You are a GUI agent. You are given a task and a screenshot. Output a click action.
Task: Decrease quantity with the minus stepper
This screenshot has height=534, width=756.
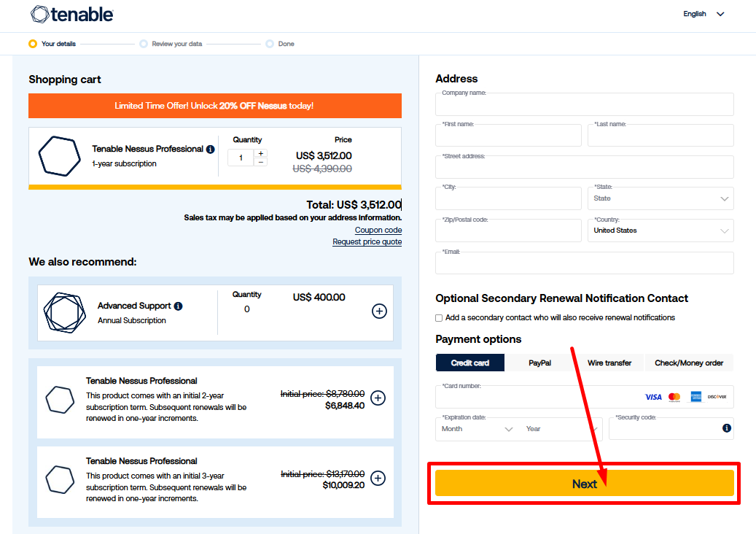click(261, 162)
